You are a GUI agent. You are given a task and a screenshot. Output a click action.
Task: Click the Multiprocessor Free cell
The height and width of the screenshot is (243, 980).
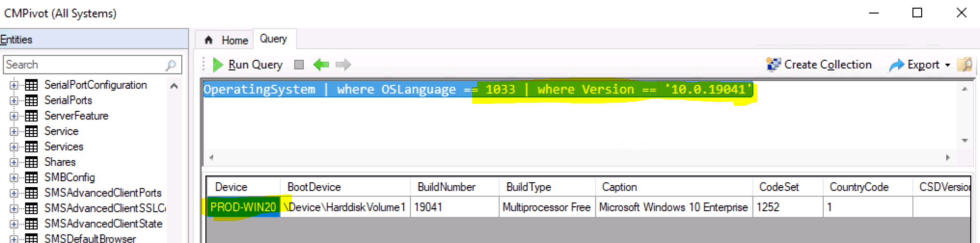tap(547, 207)
